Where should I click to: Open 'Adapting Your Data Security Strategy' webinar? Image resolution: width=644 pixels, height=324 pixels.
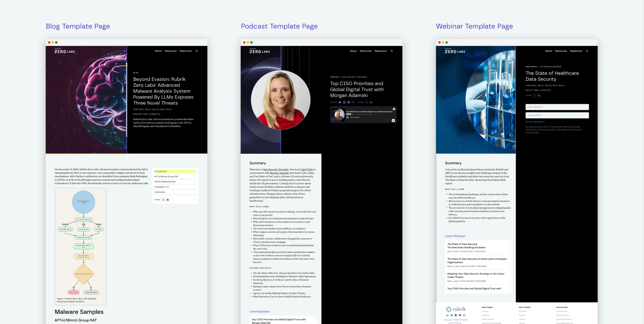point(477,277)
